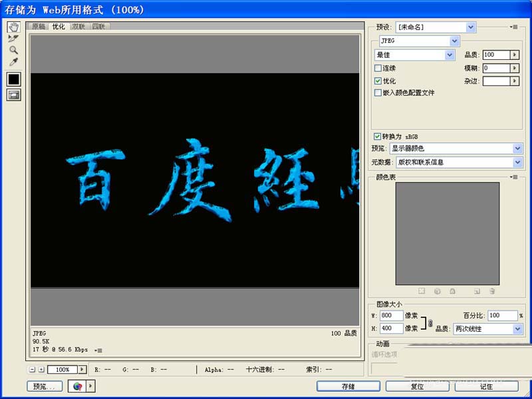Switch to the 优化 tab
The height and width of the screenshot is (399, 532).
pos(59,27)
